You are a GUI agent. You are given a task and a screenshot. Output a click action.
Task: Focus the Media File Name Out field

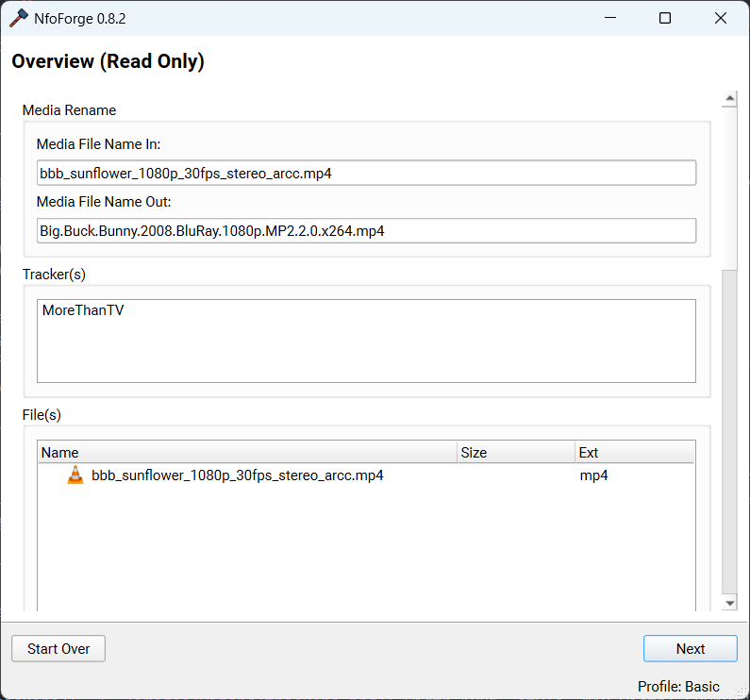click(x=366, y=230)
